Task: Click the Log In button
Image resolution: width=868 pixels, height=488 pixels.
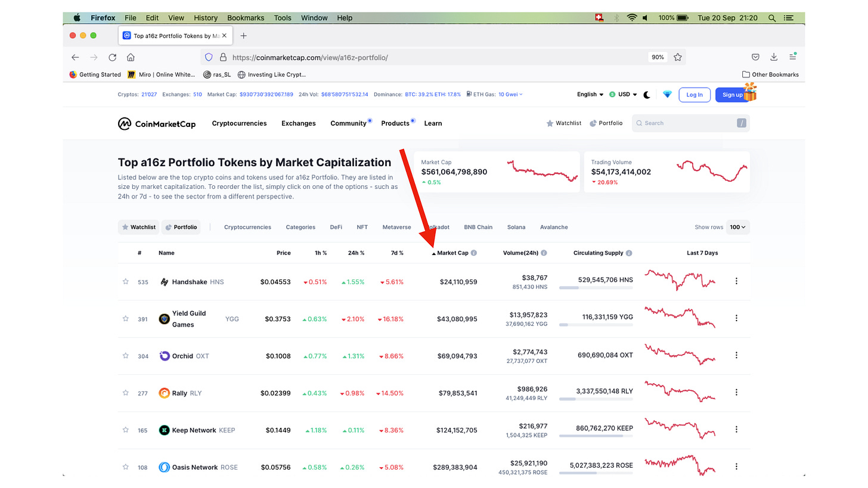Action: pos(695,95)
